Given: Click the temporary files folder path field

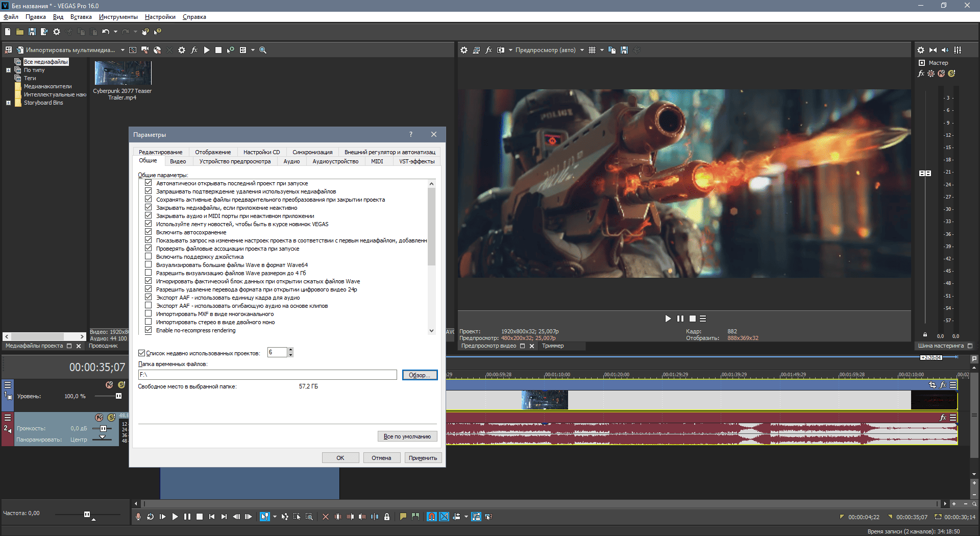Looking at the screenshot, I should [x=267, y=375].
